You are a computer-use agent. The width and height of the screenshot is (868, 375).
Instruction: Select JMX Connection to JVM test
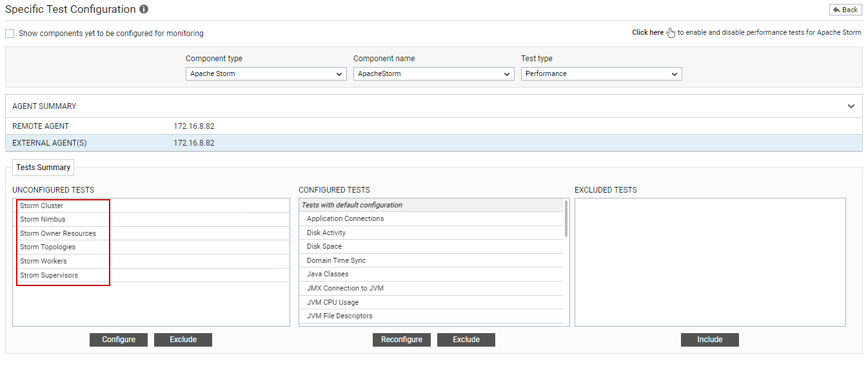pos(431,289)
